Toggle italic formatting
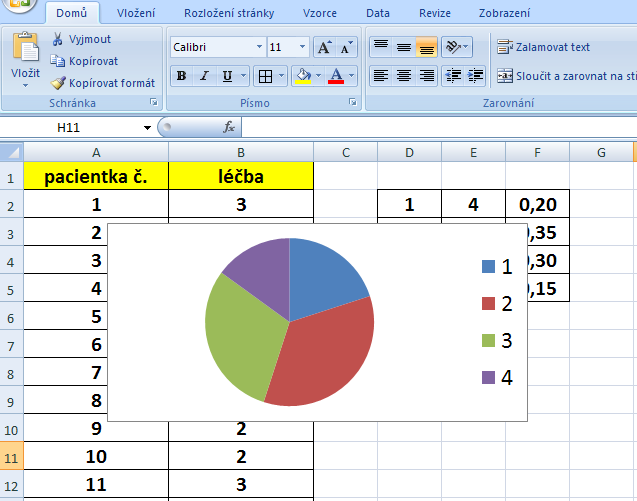This screenshot has height=501, width=637. pyautogui.click(x=204, y=76)
